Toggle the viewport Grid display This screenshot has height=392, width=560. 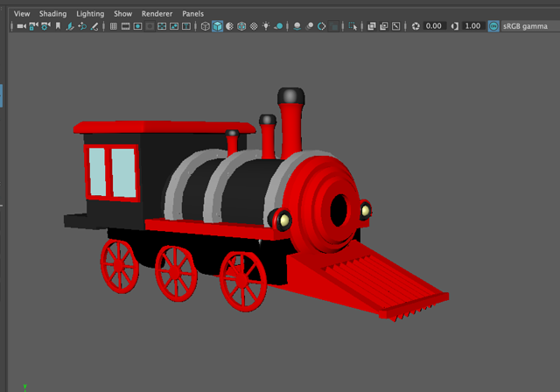point(113,26)
